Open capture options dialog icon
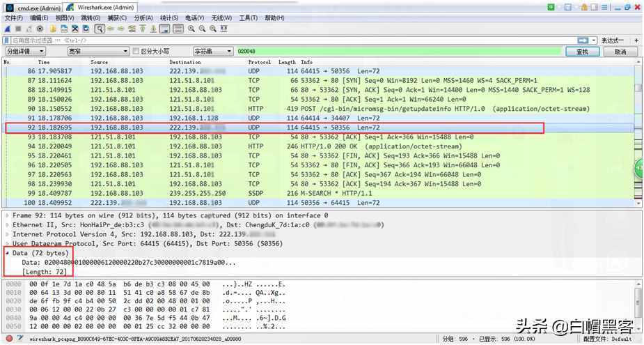This screenshot has width=644, height=345. (x=40, y=29)
